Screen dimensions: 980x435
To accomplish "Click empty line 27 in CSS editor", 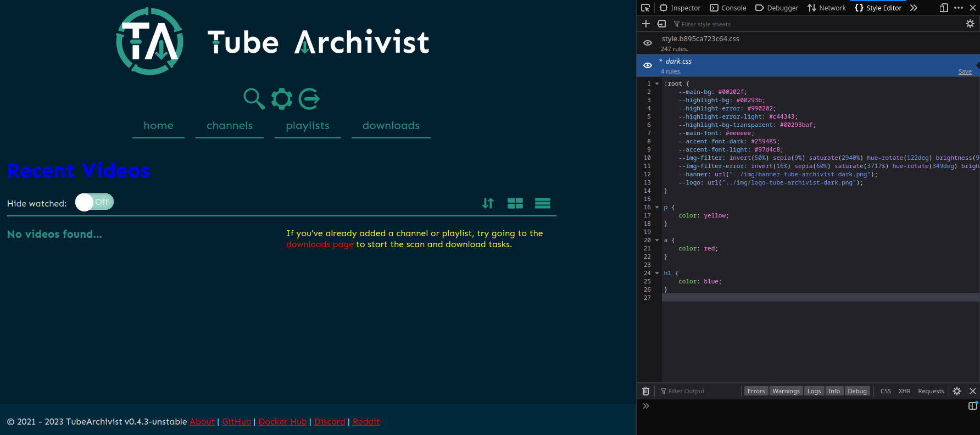I will [x=821, y=298].
